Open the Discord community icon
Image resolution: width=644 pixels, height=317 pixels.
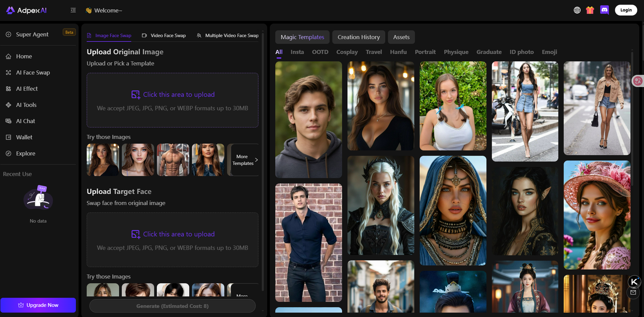coord(605,10)
